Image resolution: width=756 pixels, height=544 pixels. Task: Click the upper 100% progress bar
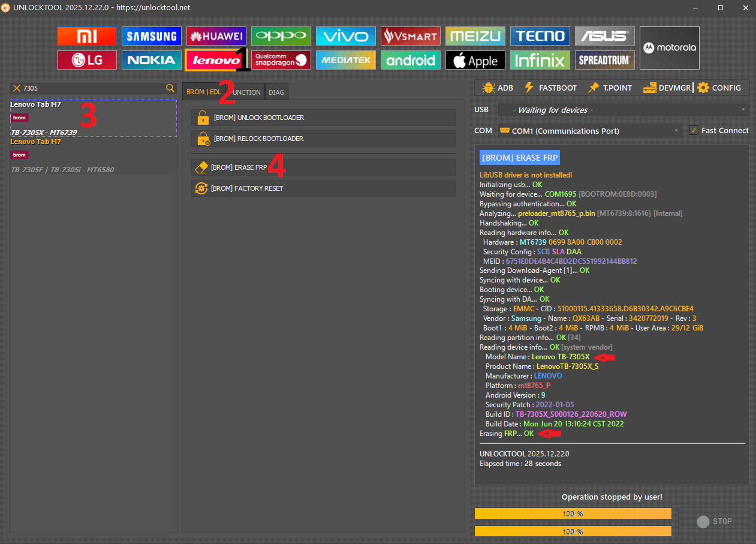pos(573,514)
